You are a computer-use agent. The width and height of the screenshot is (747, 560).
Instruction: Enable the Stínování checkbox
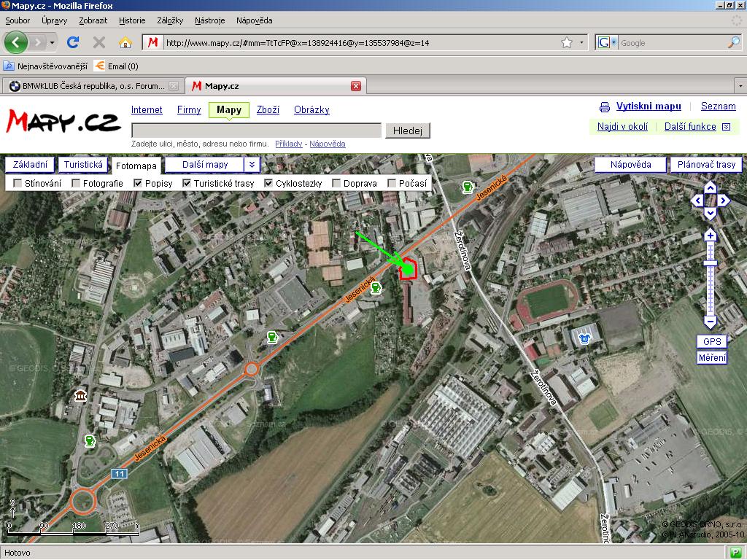pyautogui.click(x=18, y=184)
